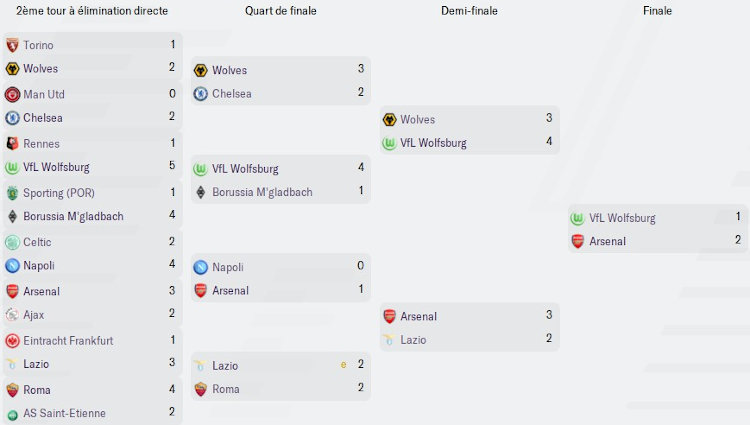The image size is (750, 425).
Task: Click the AS Saint-Etienne club badge
Action: [12, 413]
